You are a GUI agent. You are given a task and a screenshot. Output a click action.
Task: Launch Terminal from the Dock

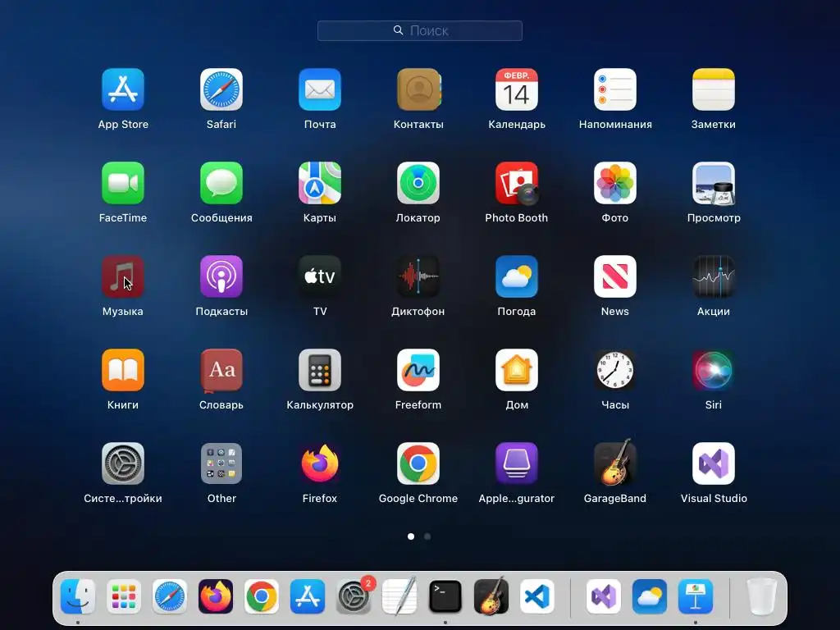[x=445, y=596]
